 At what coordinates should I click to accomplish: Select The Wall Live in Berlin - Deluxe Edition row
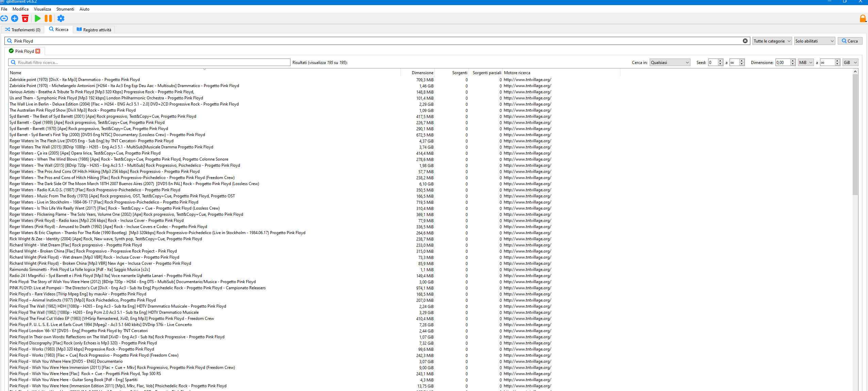tap(315, 104)
